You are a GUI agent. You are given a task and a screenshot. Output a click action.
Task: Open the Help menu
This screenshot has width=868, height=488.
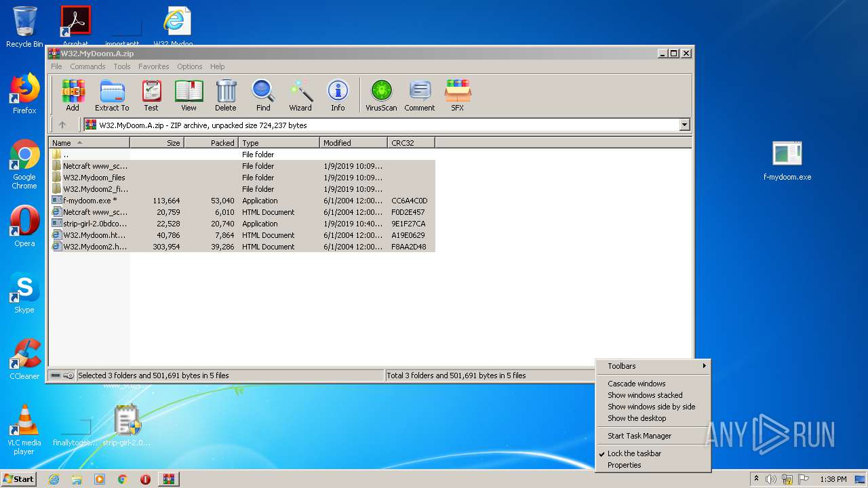point(217,66)
